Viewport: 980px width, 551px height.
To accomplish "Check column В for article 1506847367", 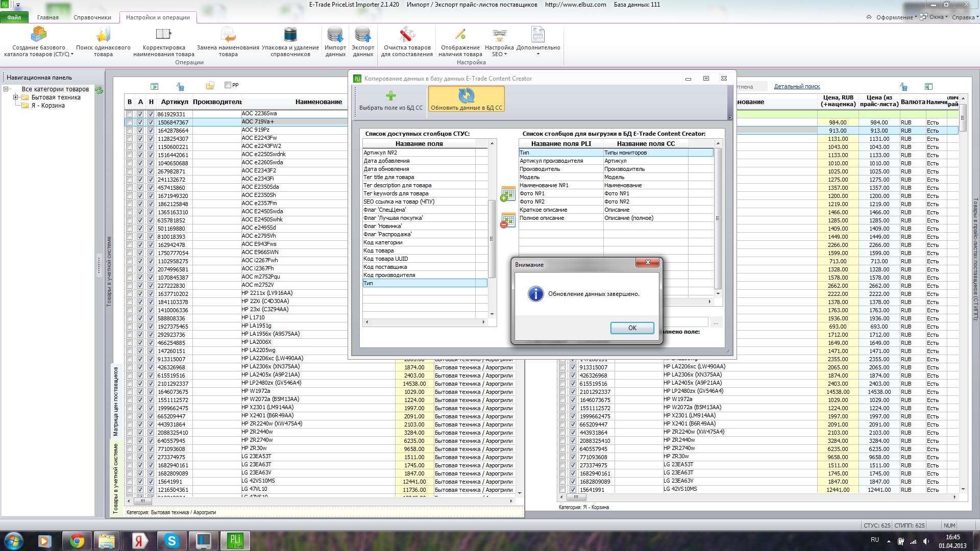I will (130, 122).
